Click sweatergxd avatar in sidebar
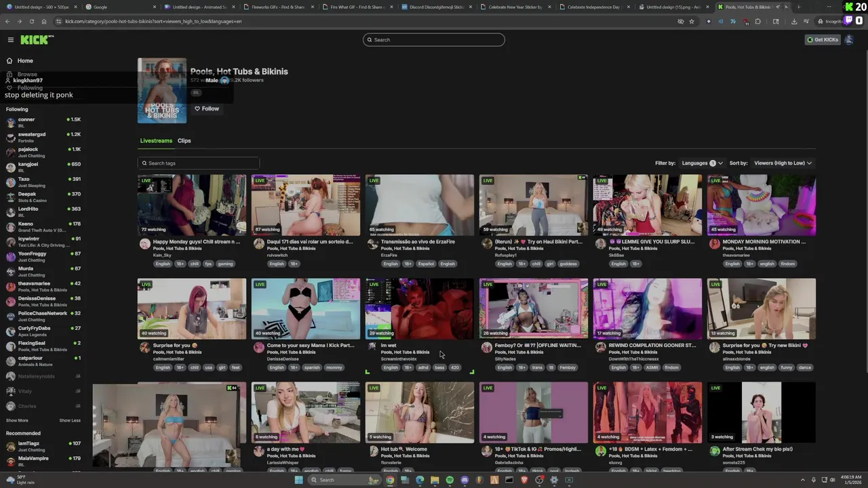Image resolution: width=868 pixels, height=488 pixels. (x=11, y=138)
